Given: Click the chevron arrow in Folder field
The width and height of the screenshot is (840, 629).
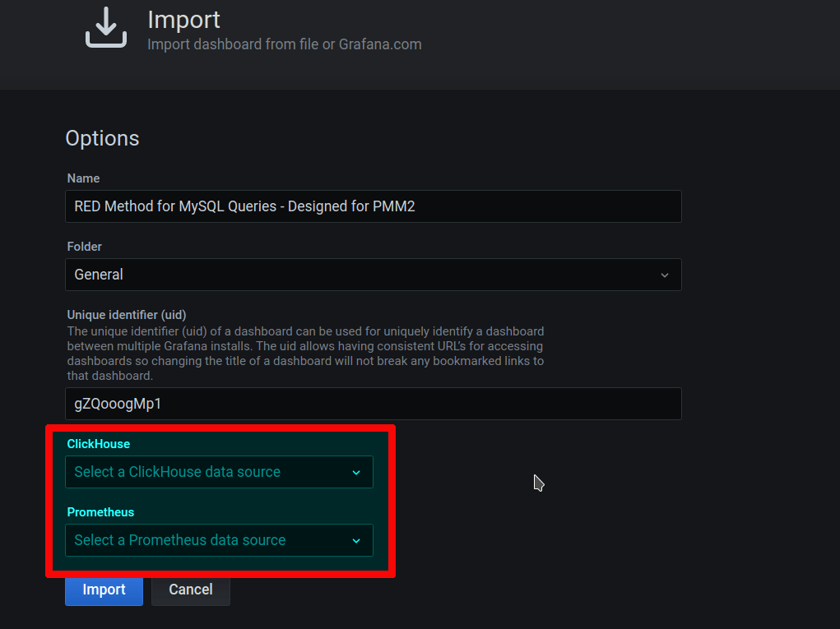Looking at the screenshot, I should pos(665,275).
